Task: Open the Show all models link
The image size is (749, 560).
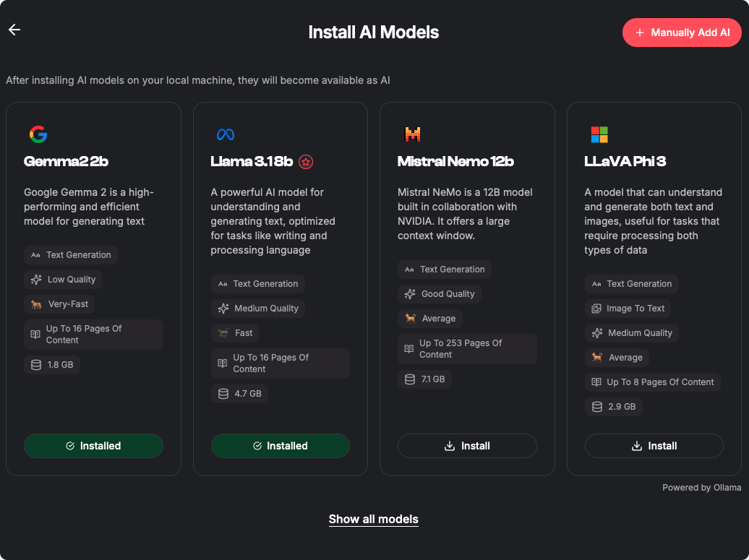Action: tap(374, 519)
